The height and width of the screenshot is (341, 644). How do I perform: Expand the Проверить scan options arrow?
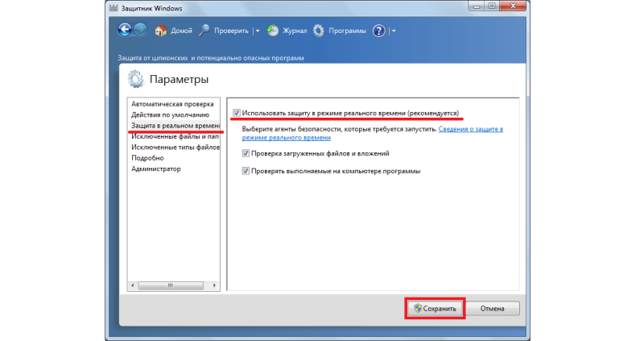coord(258,31)
